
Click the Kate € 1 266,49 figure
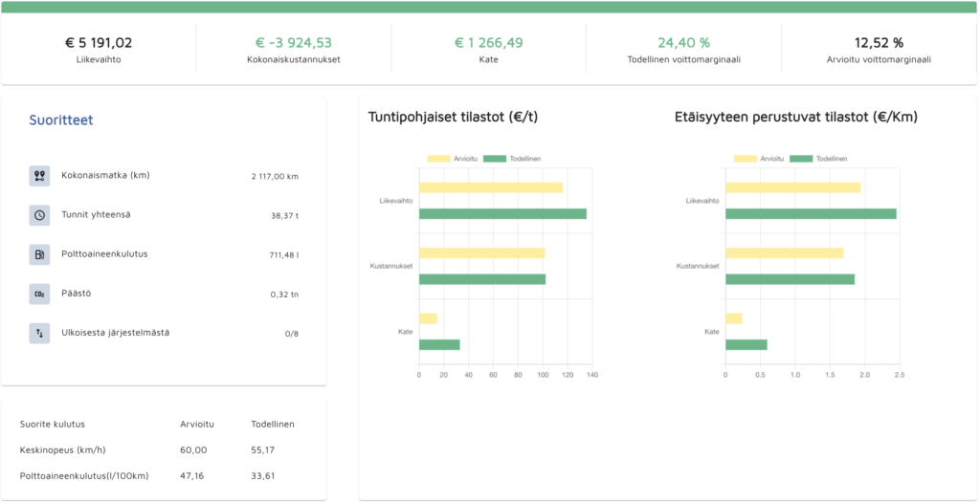tap(489, 43)
